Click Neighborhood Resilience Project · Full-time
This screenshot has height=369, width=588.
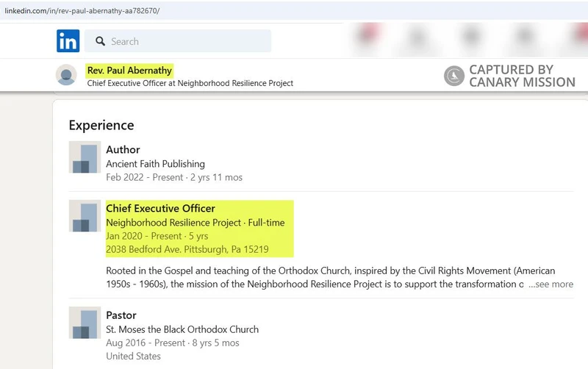196,223
